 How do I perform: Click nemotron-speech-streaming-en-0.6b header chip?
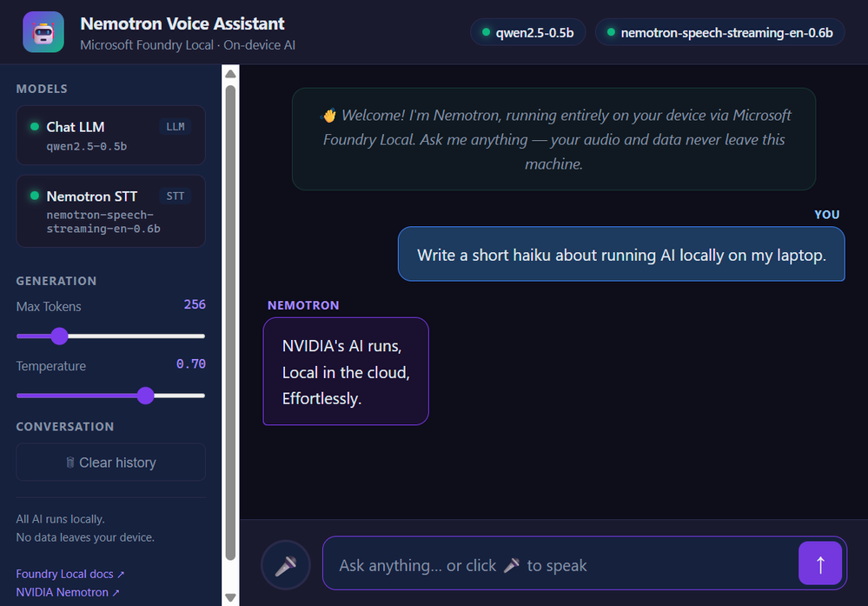[x=719, y=33]
